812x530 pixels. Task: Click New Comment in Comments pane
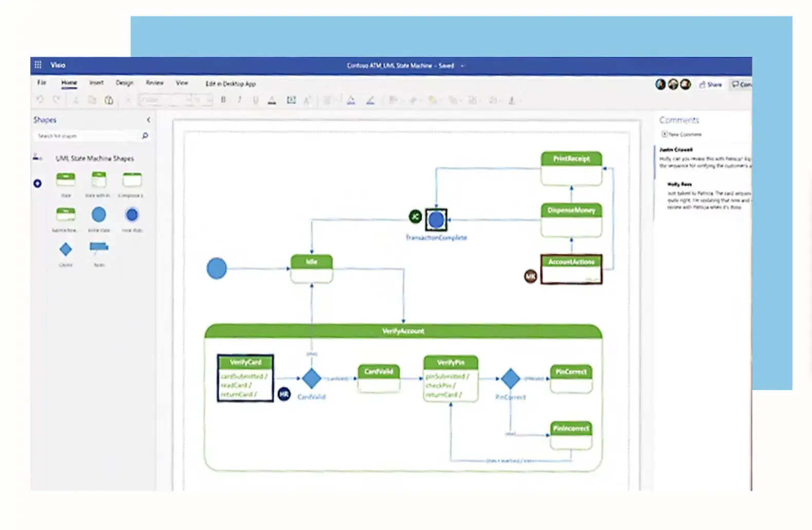(681, 134)
